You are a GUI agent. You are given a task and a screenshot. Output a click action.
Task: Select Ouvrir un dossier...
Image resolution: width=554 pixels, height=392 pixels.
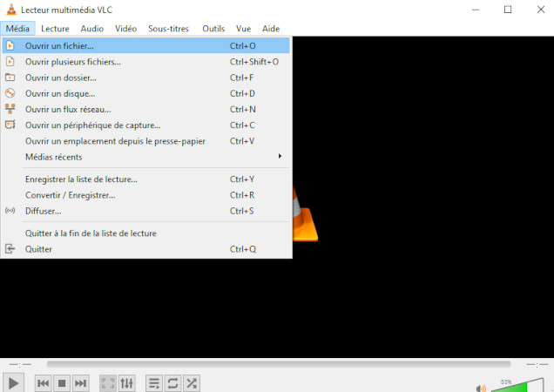(x=146, y=78)
